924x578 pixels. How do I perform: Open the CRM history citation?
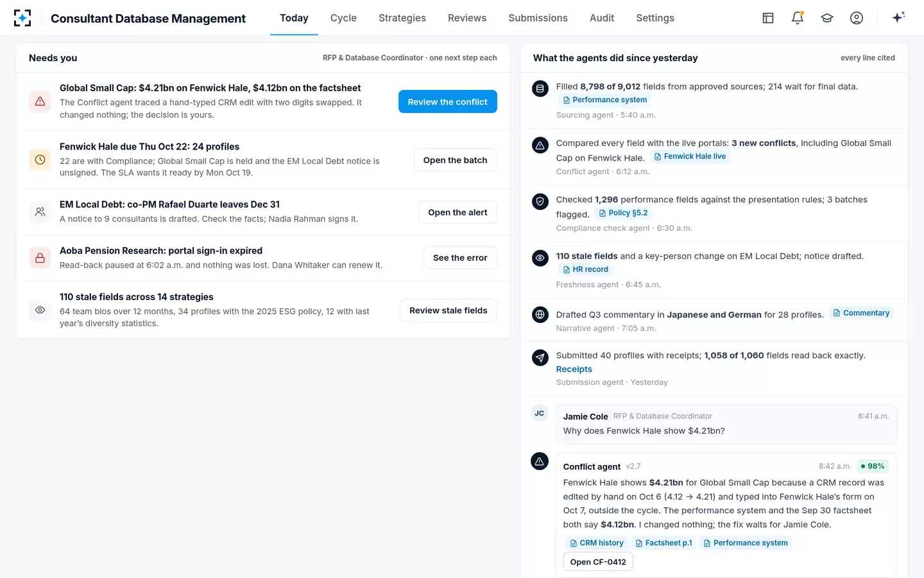click(x=597, y=543)
